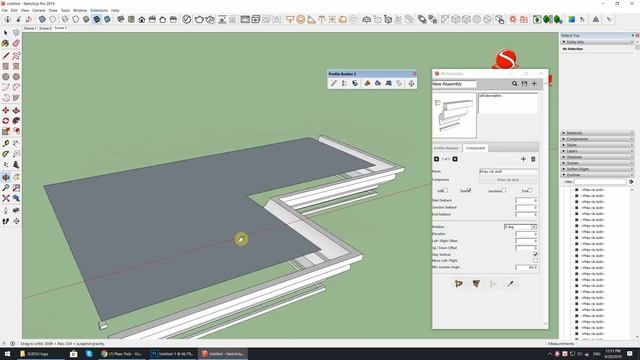Expand the Soften Edges tray panel
640x360 pixels.
tap(597, 169)
